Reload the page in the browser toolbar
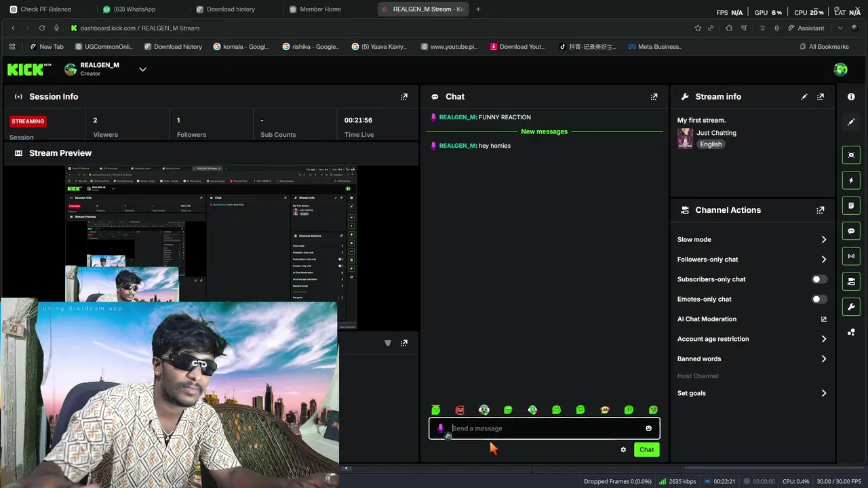Image resolution: width=868 pixels, height=488 pixels. point(42,28)
